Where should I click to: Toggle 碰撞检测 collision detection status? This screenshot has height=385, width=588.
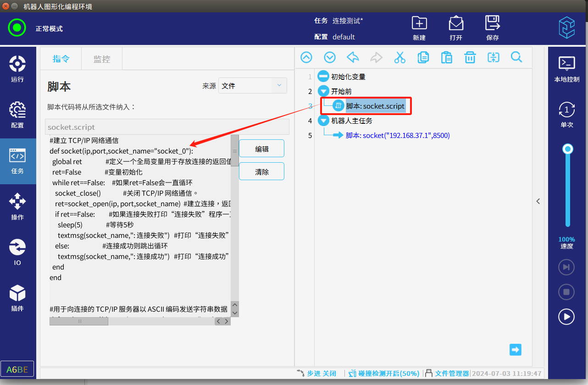point(383,374)
